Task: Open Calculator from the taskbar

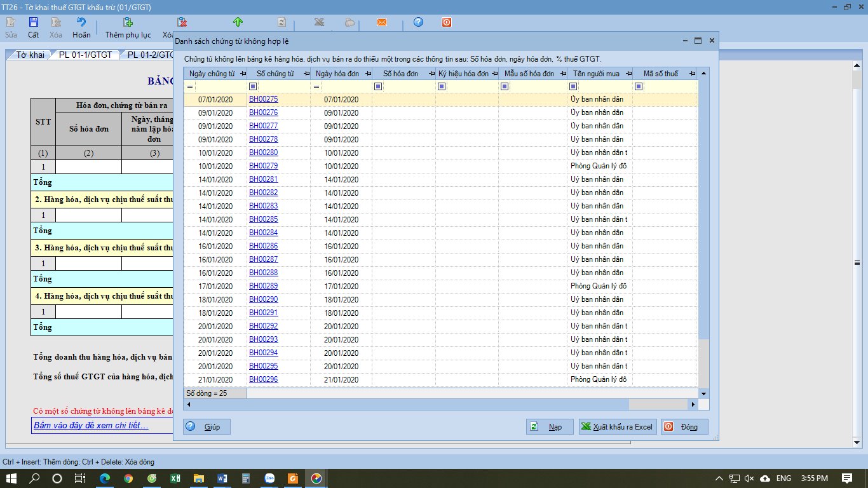Action: pyautogui.click(x=246, y=478)
